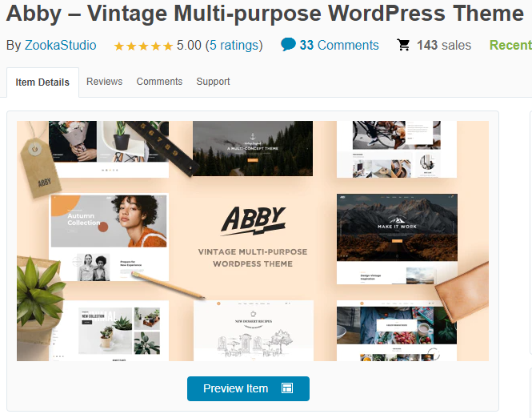Image resolution: width=532 pixels, height=418 pixels.
Task: Open the 5 ratings link
Action: point(234,45)
